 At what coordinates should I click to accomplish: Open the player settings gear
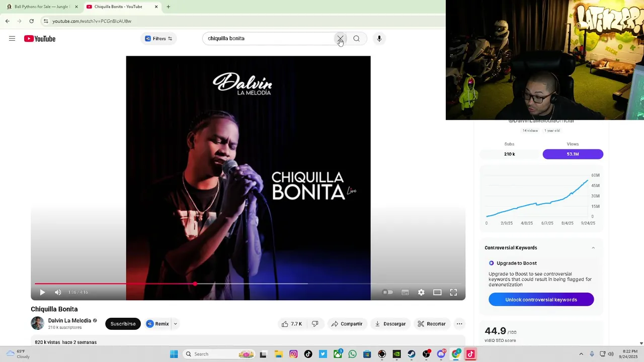point(421,292)
